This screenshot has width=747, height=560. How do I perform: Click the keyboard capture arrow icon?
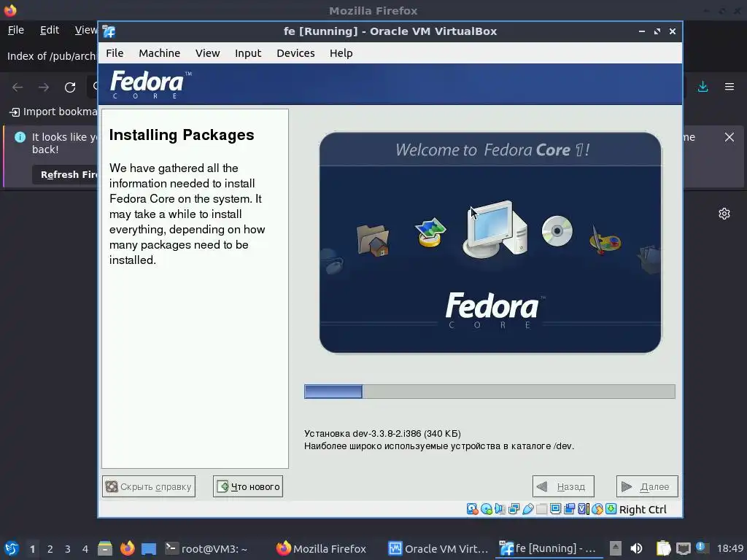tap(611, 509)
